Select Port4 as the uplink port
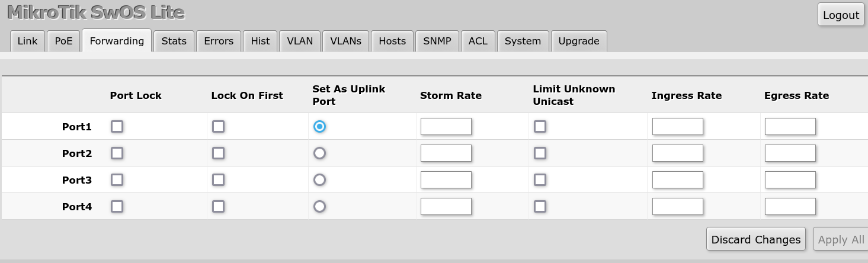This screenshot has width=868, height=263. pos(319,206)
